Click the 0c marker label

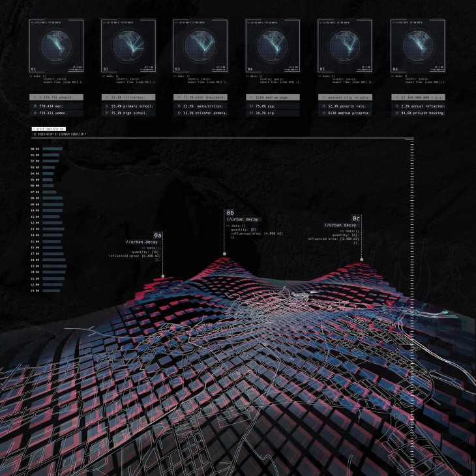pos(357,218)
